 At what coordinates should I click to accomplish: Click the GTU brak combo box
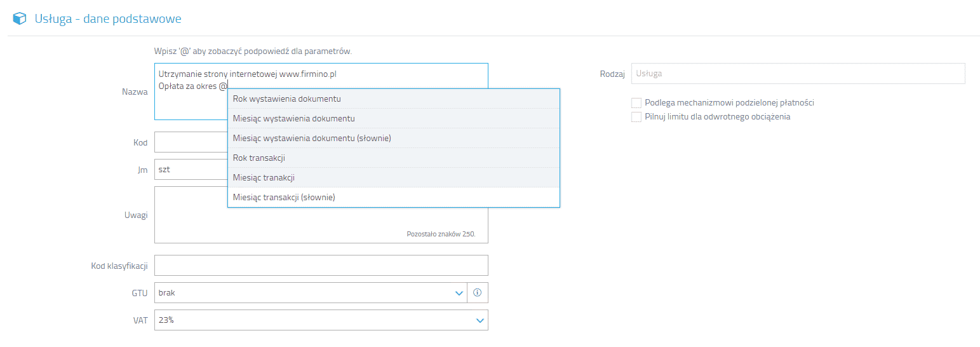click(311, 293)
